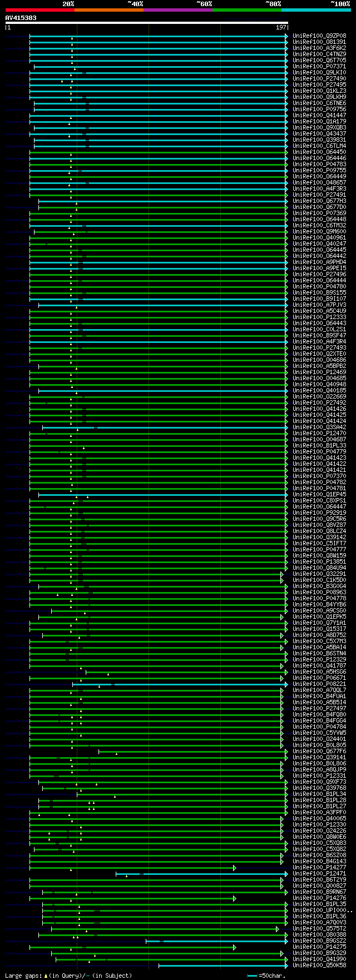356x980 pixels.
Task: Click label UniRef100_Q3SA42
Action: (x=319, y=427)
